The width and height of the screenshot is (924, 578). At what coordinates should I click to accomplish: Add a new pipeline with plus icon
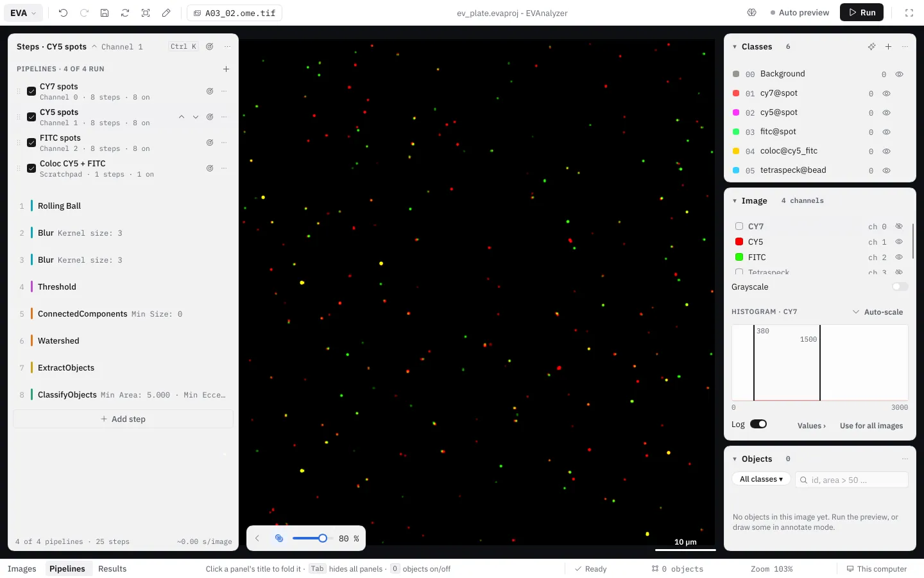pos(226,69)
